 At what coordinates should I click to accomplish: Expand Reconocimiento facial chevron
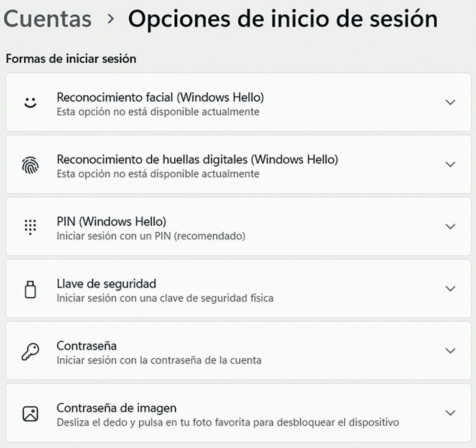tap(450, 102)
